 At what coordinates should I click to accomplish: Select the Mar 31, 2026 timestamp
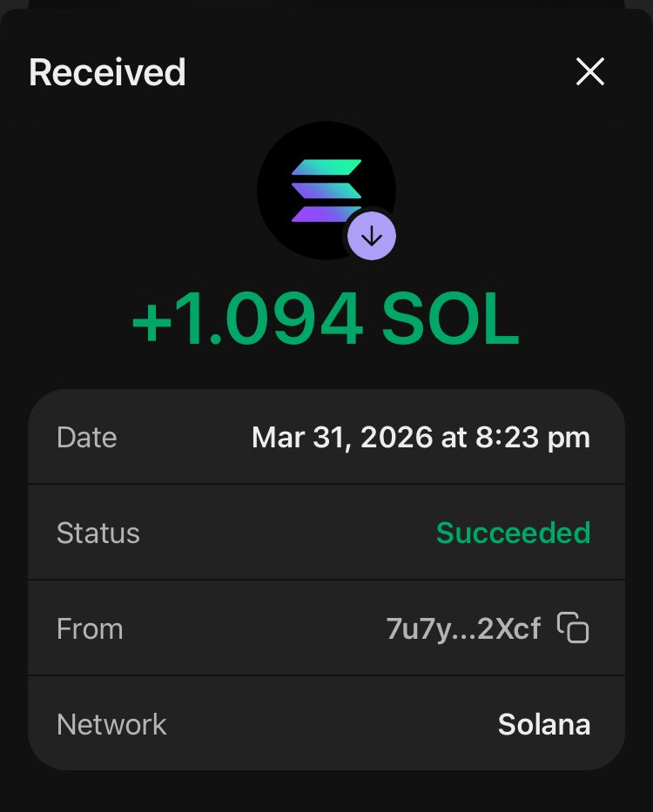pyautogui.click(x=421, y=438)
